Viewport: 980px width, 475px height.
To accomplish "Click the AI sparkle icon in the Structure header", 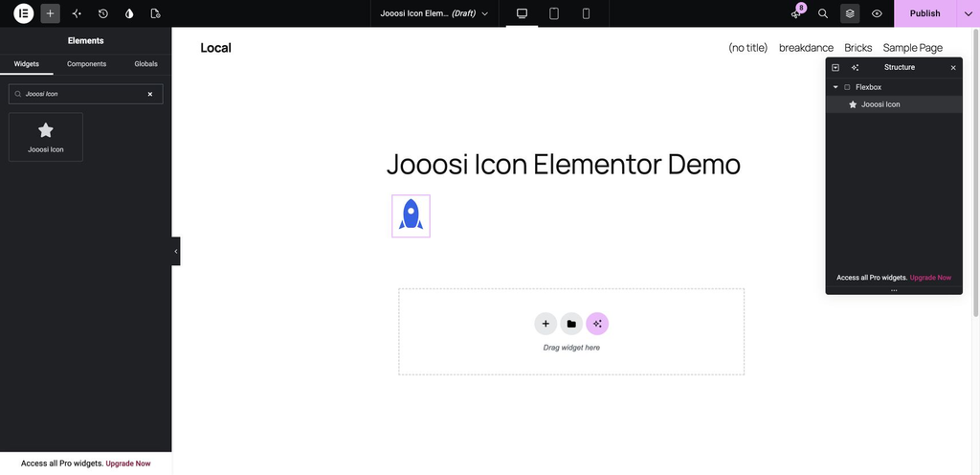I will pos(855,67).
